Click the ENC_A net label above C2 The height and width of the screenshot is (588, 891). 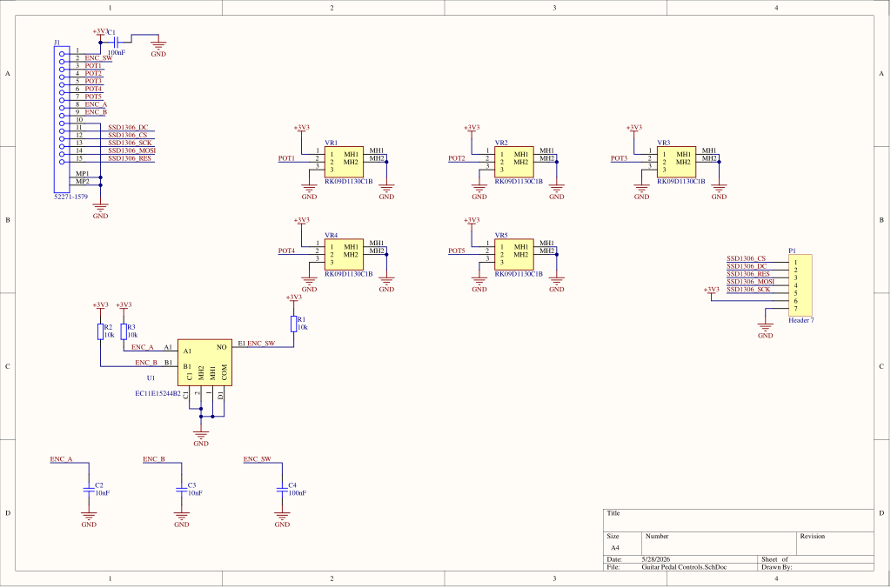pos(62,459)
